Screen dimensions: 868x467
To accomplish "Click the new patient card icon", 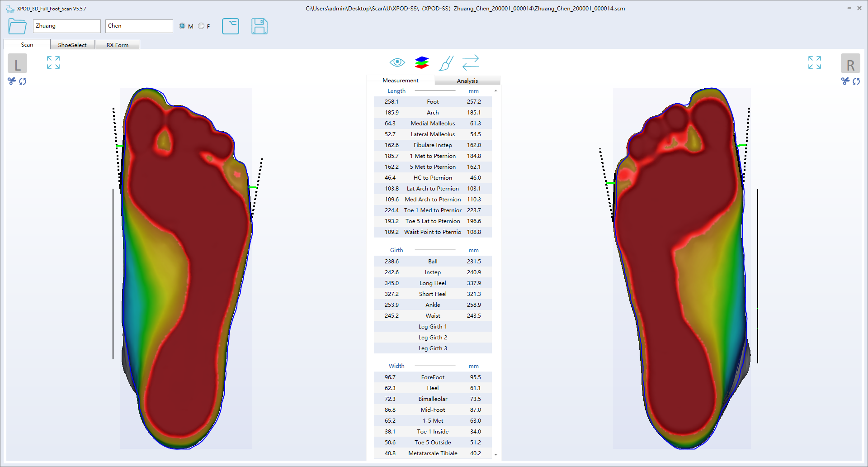I will pyautogui.click(x=231, y=26).
